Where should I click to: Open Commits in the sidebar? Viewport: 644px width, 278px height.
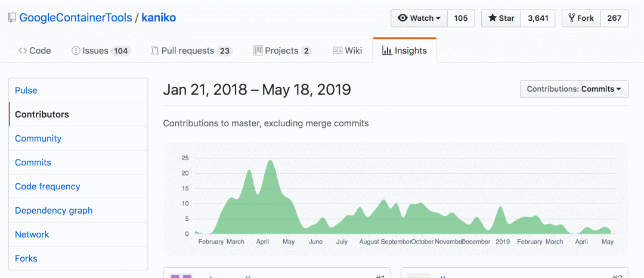pyautogui.click(x=78, y=163)
